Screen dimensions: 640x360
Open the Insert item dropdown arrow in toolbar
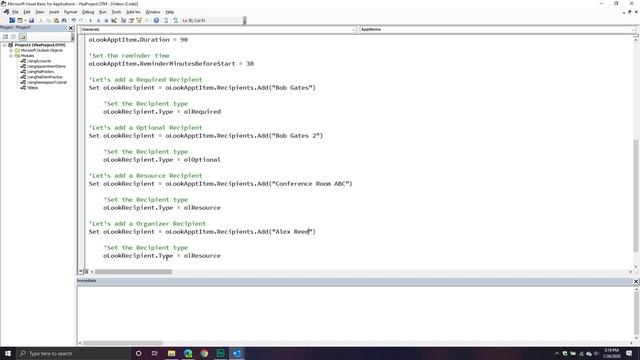[25, 20]
